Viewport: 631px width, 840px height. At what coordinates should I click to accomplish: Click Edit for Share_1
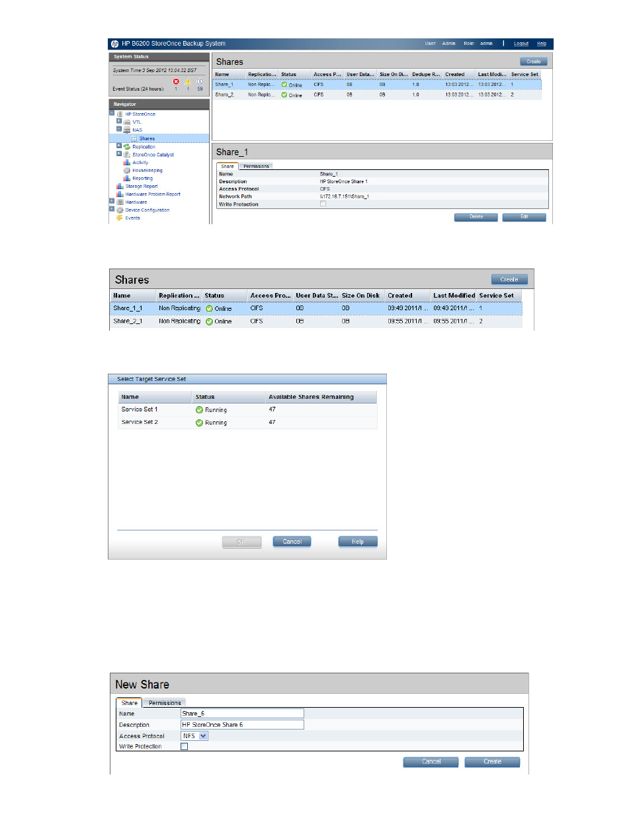point(524,217)
